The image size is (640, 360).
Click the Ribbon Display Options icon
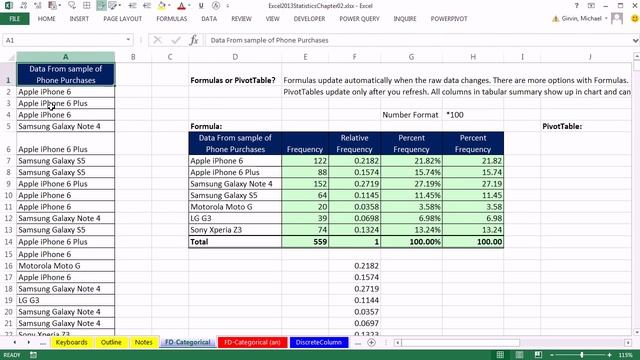(591, 6)
